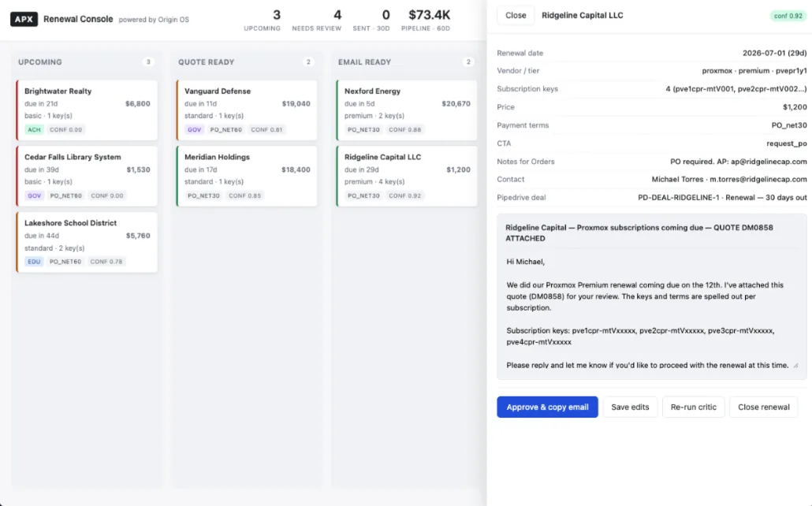Click CONF 0.88 tag on Nexford Energy
The height and width of the screenshot is (506, 812).
pos(405,129)
